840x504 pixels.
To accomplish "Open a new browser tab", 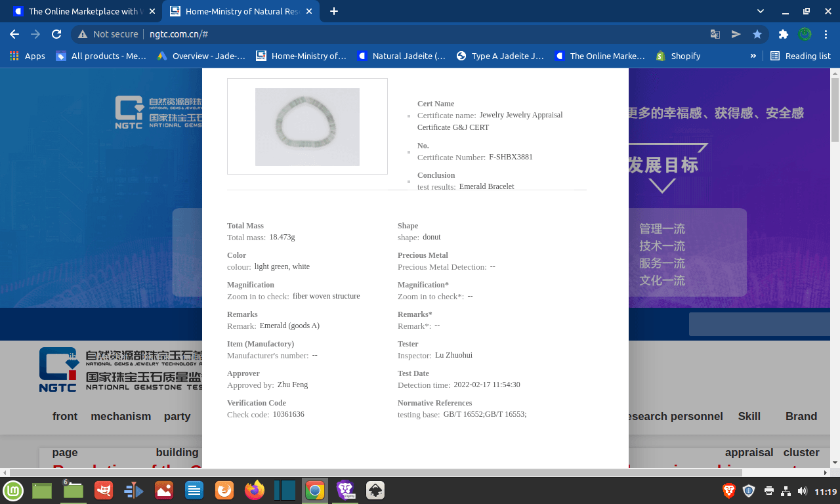I will [334, 11].
